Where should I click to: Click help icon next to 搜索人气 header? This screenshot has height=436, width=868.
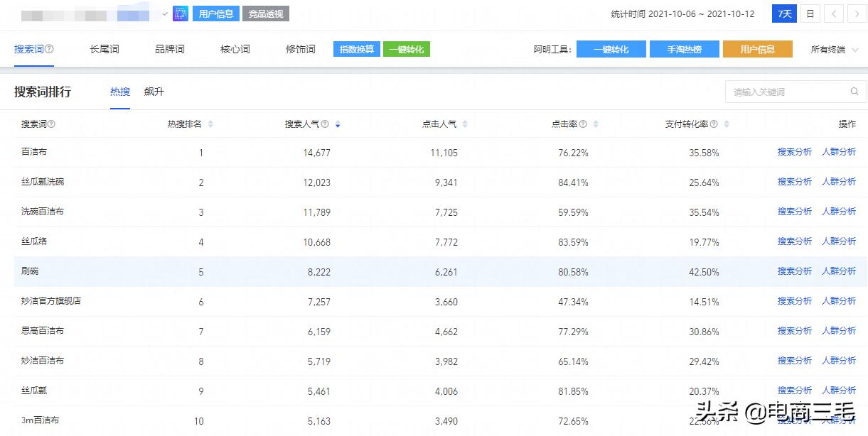click(325, 124)
